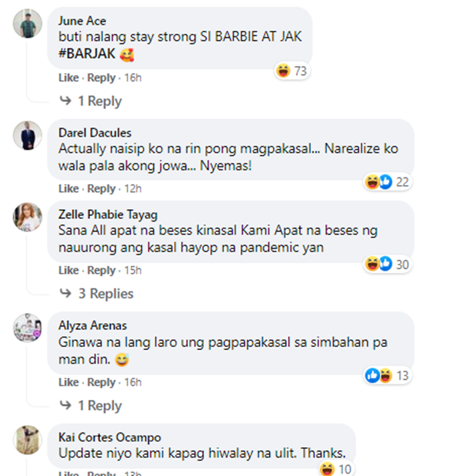
Task: Like June Ace's comment
Action: [x=68, y=78]
